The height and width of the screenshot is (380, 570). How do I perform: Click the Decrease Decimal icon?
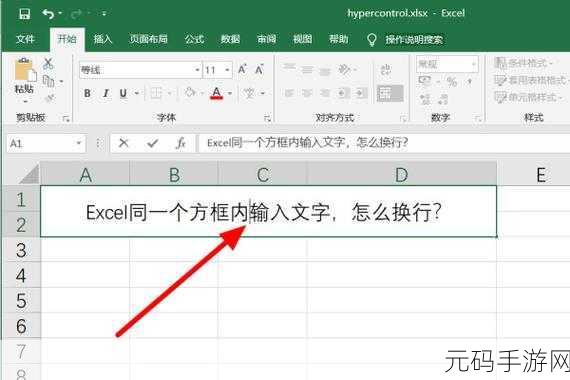[443, 99]
